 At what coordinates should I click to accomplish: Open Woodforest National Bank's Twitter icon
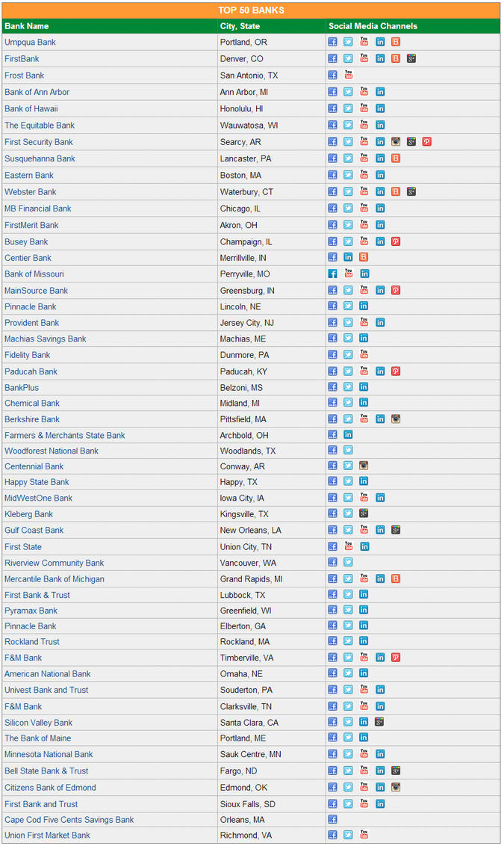[348, 451]
